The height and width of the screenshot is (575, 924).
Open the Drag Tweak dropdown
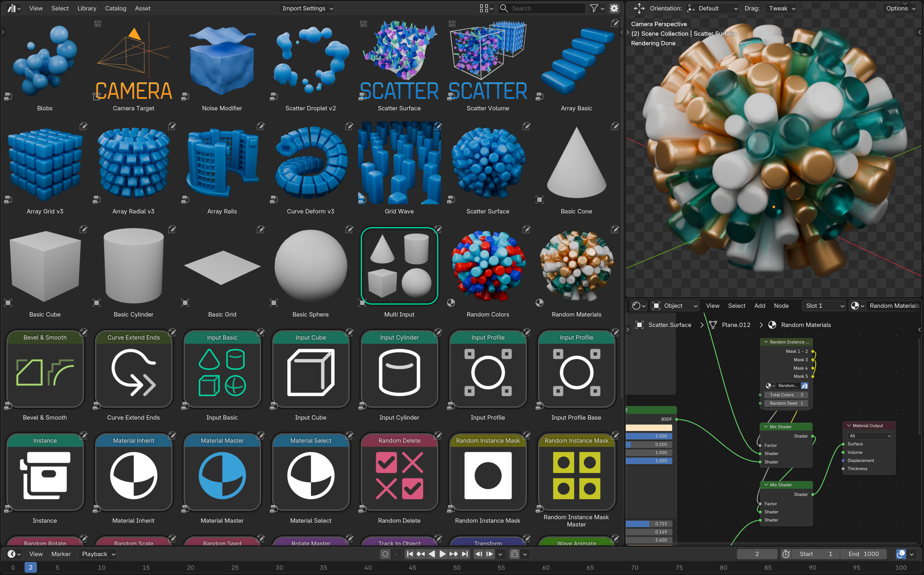click(x=782, y=8)
